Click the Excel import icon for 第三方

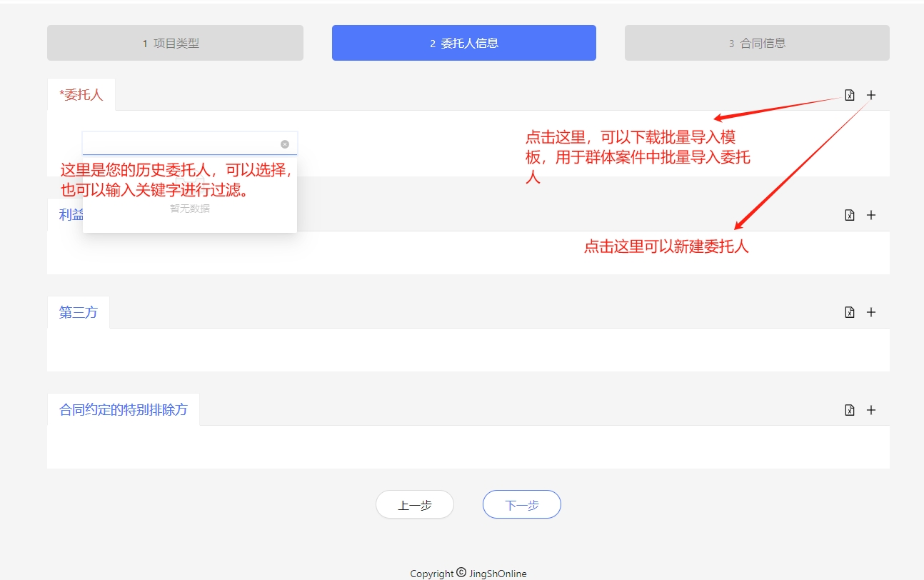pyautogui.click(x=849, y=312)
